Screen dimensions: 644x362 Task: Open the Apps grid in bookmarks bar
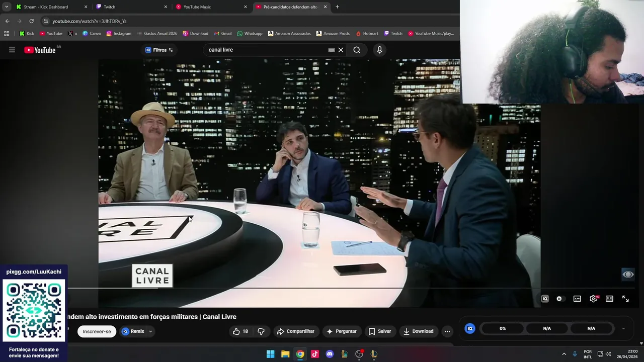tap(7, 34)
